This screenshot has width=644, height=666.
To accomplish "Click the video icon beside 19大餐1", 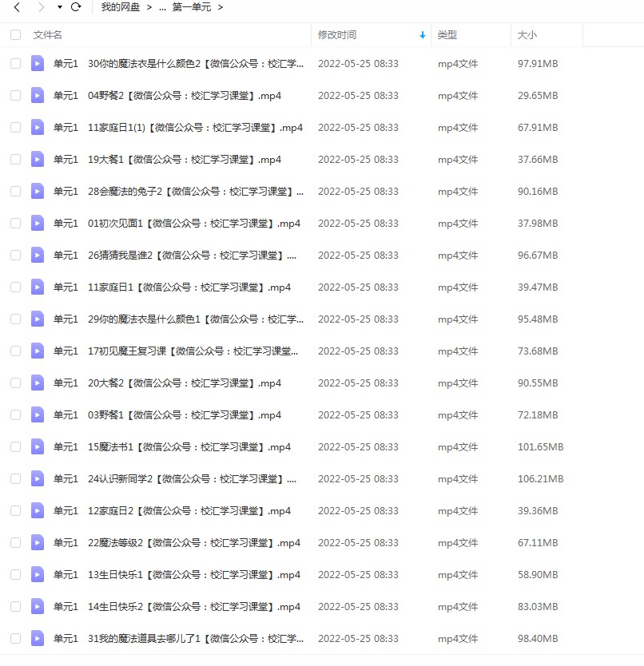I will (38, 159).
